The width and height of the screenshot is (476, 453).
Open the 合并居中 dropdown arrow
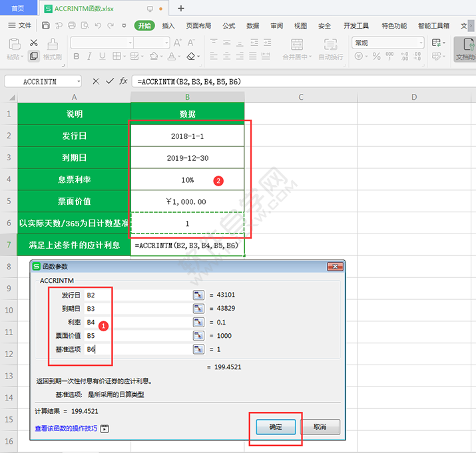(310, 57)
